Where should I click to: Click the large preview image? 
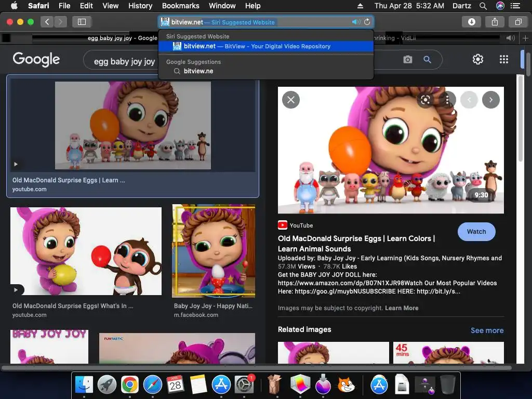point(391,150)
